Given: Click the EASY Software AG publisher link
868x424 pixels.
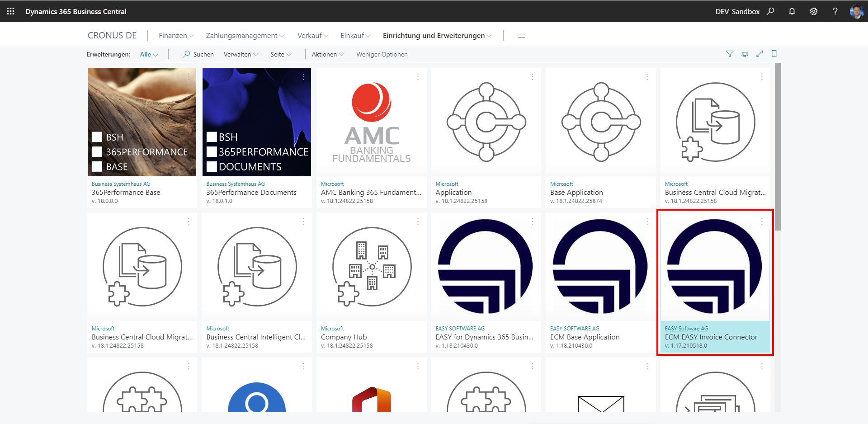Looking at the screenshot, I should [x=686, y=329].
